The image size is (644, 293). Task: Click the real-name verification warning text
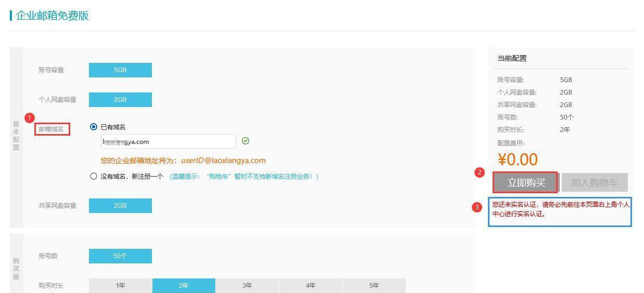click(x=560, y=209)
